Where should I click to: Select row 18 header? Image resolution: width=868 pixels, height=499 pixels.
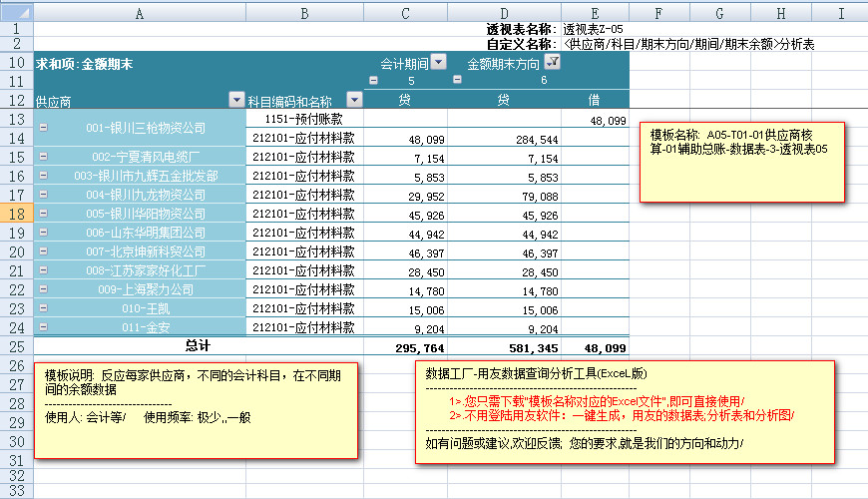coord(16,214)
